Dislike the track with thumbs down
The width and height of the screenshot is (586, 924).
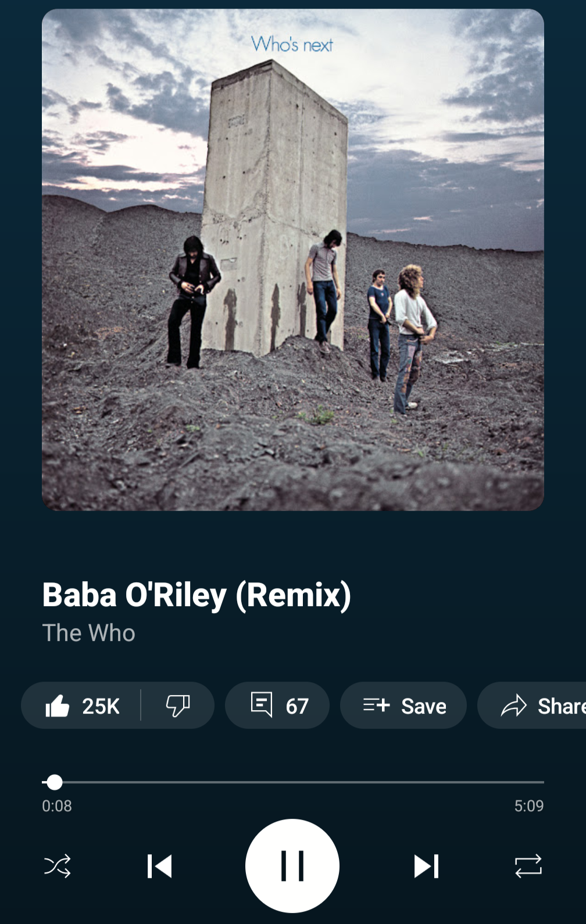coord(178,706)
